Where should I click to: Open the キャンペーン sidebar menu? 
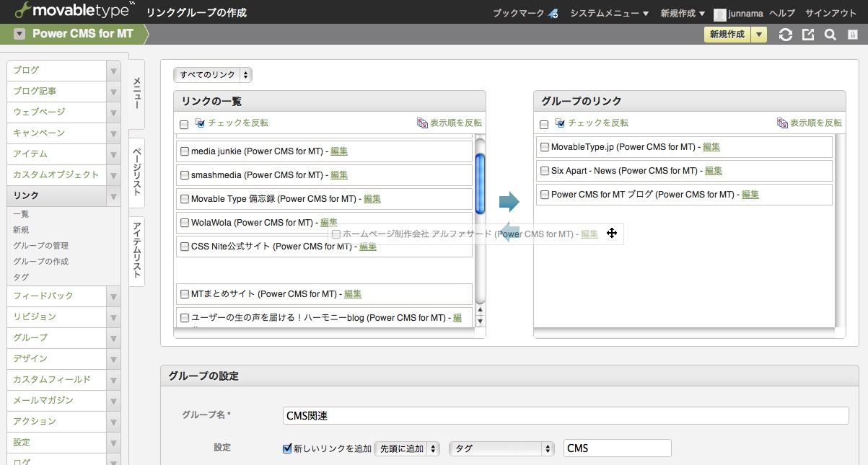click(x=57, y=133)
